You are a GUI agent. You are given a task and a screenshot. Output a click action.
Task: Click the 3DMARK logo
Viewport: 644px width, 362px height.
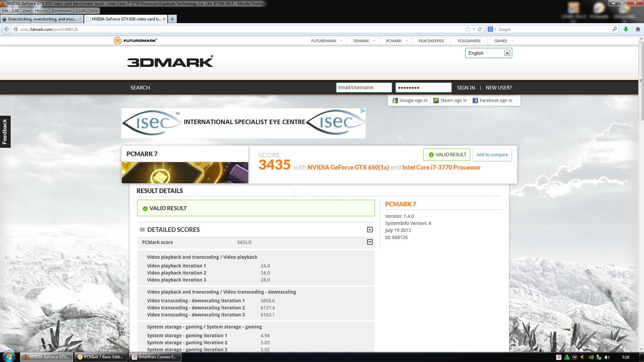(x=170, y=61)
